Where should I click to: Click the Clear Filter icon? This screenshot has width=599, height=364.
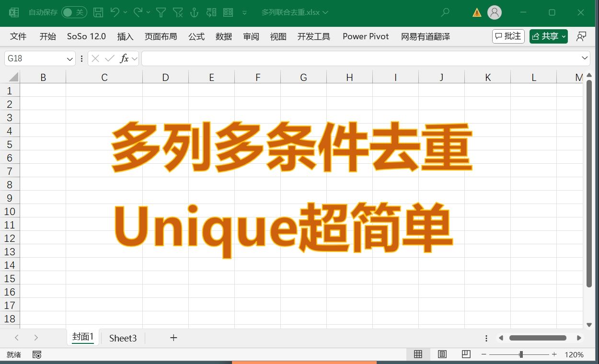(177, 13)
